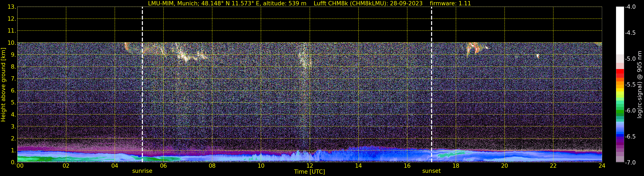The height and width of the screenshot is (176, 644).
Task: Click the 'Time [UTC]' axis title
Action: [x=310, y=172]
